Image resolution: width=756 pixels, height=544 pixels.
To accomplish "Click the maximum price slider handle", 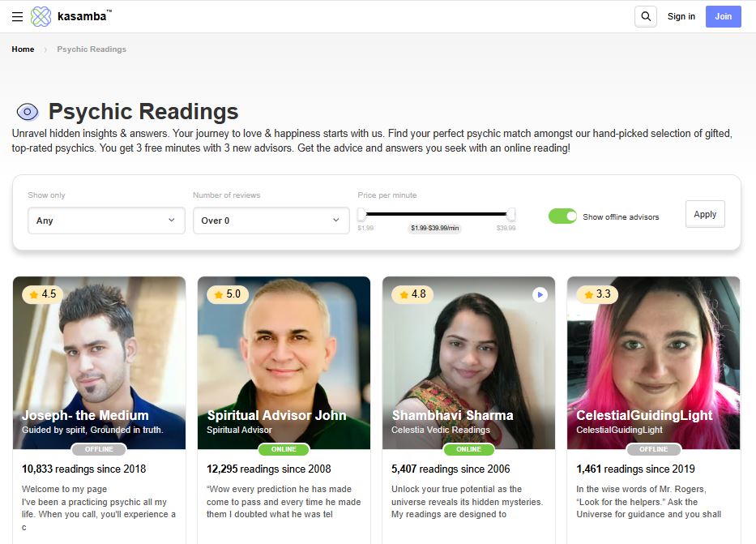I will (x=510, y=214).
